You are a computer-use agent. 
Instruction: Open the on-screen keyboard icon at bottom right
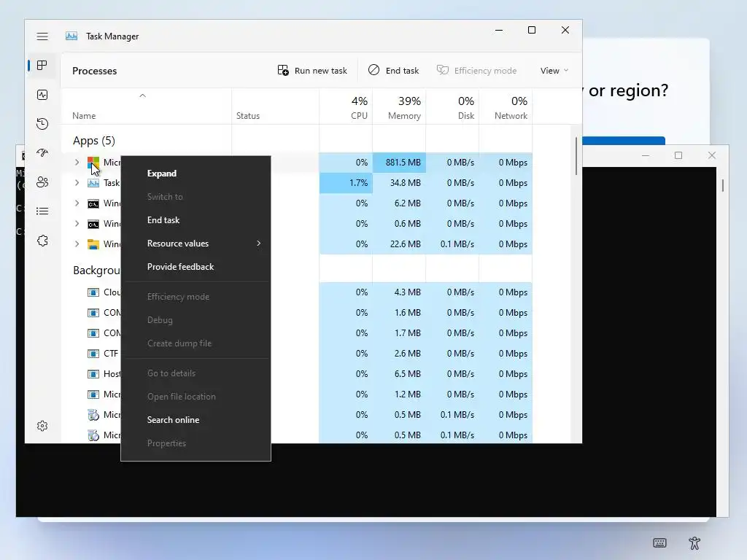659,542
